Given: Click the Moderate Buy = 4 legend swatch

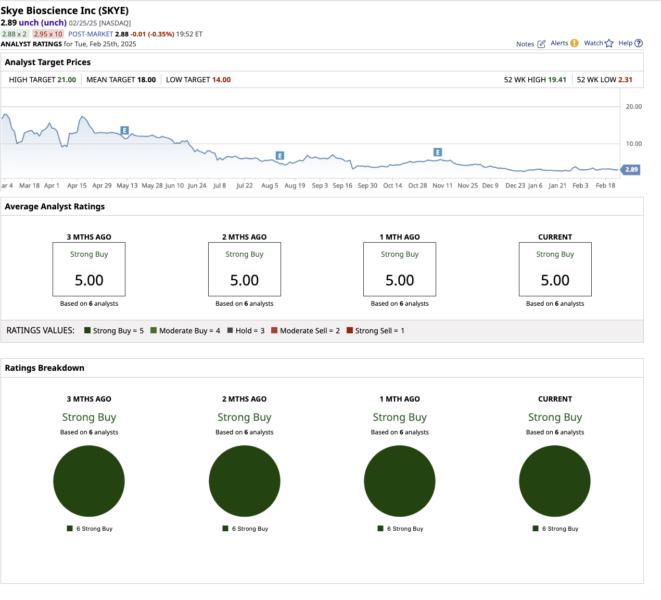Looking at the screenshot, I should 153,330.
